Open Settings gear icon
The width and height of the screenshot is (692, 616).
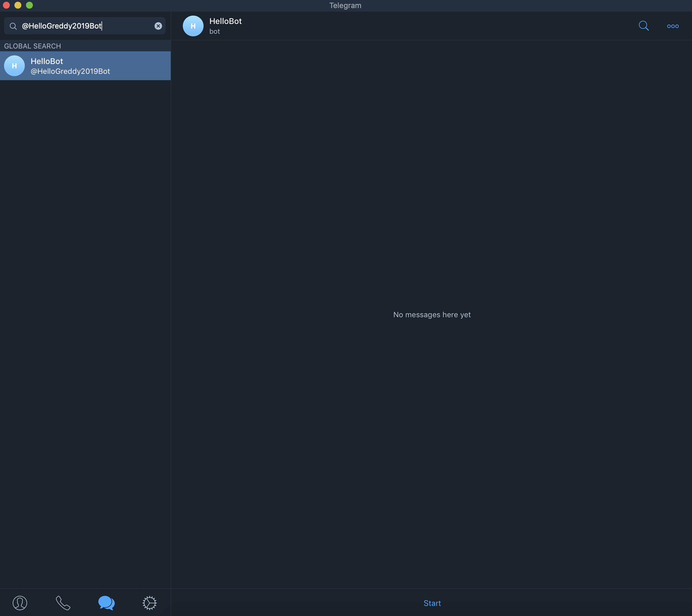pos(149,603)
